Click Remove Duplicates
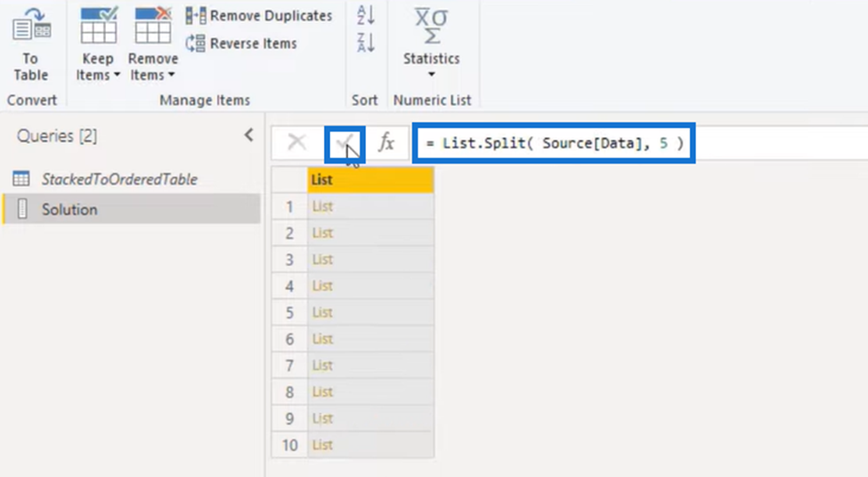 [x=259, y=15]
